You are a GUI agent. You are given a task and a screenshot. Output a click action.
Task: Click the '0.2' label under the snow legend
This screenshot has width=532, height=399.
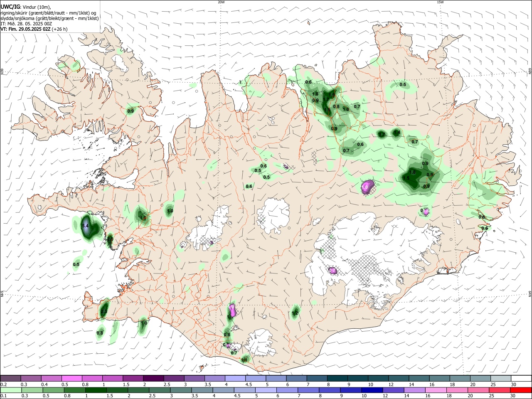(3, 384)
